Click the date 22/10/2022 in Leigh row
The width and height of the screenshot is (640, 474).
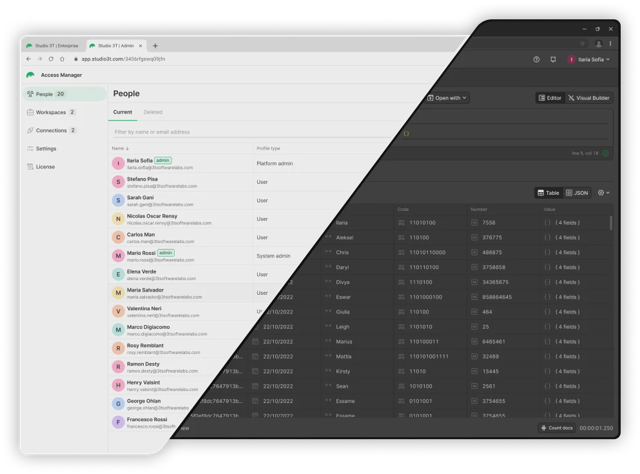[x=278, y=327]
